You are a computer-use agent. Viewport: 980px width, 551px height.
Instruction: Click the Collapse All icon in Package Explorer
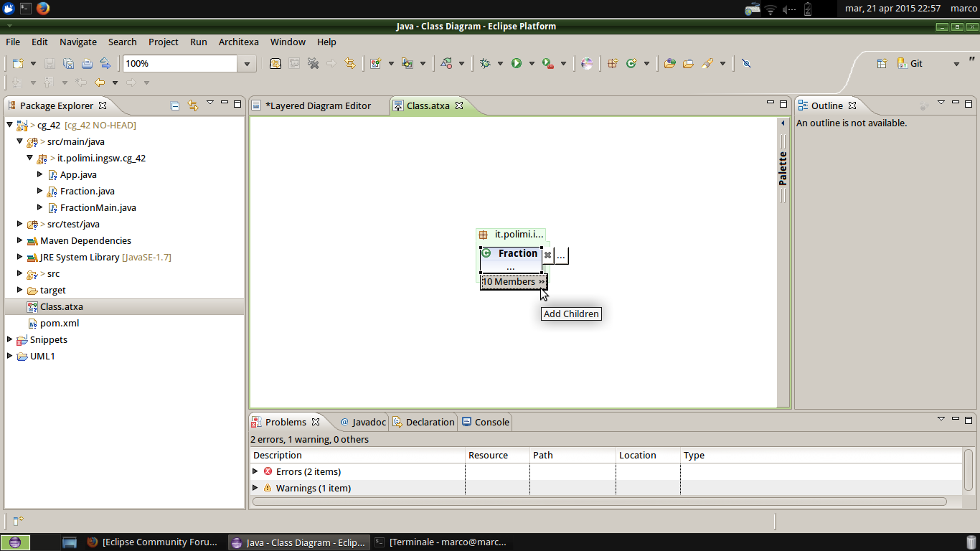(x=175, y=105)
